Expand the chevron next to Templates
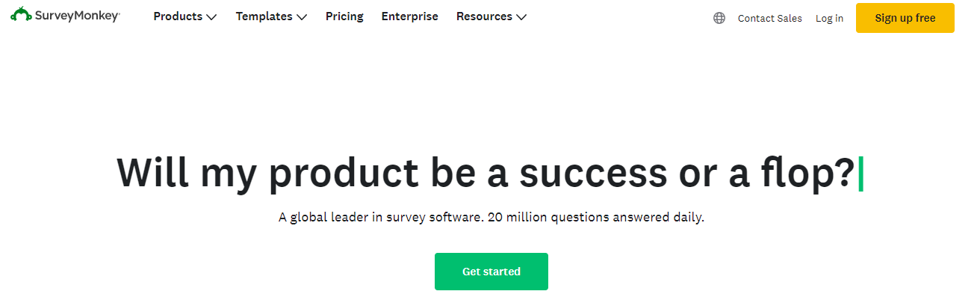 302,17
